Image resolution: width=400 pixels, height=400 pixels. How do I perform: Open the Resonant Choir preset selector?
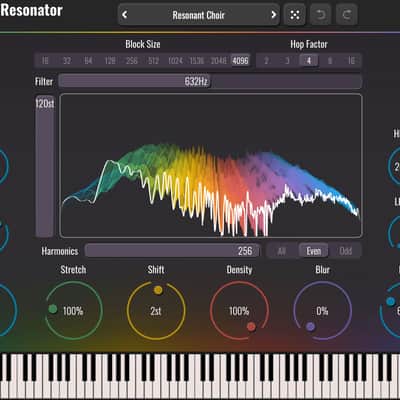[199, 15]
